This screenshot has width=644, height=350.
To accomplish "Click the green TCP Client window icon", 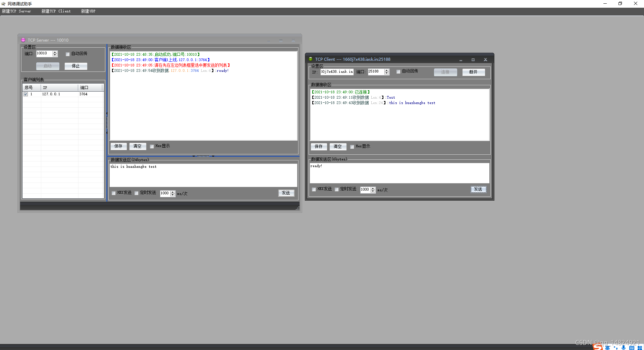I will [311, 59].
